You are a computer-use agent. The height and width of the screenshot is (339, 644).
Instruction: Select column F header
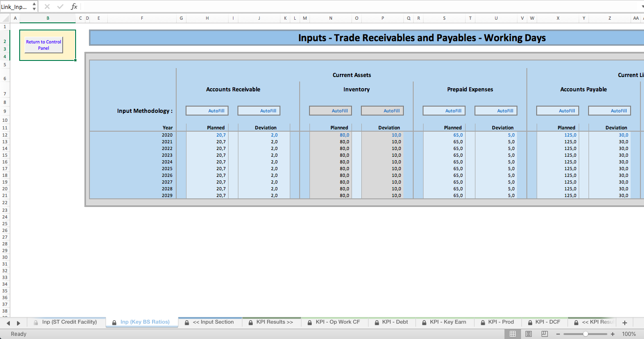pyautogui.click(x=142, y=18)
